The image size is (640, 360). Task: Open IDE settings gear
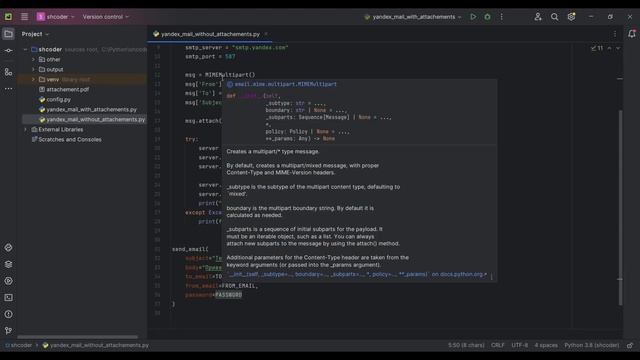571,17
